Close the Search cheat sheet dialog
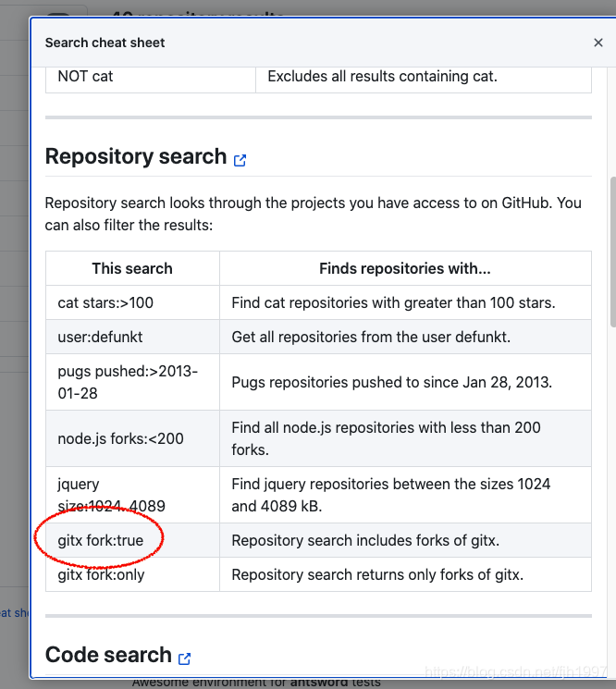This screenshot has height=689, width=616. tap(598, 43)
